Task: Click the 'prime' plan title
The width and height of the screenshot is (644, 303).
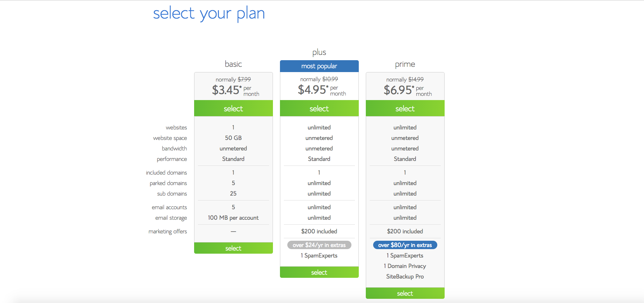Action: pos(405,64)
